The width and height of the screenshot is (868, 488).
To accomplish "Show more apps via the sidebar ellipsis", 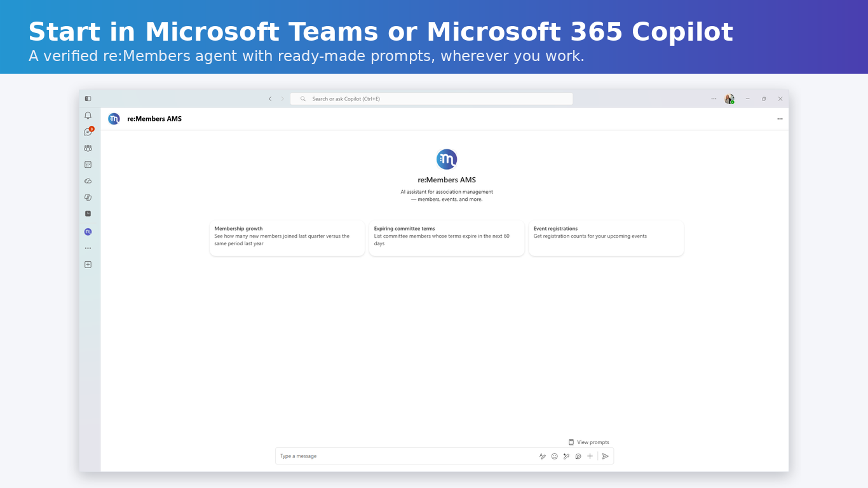I will (x=88, y=248).
